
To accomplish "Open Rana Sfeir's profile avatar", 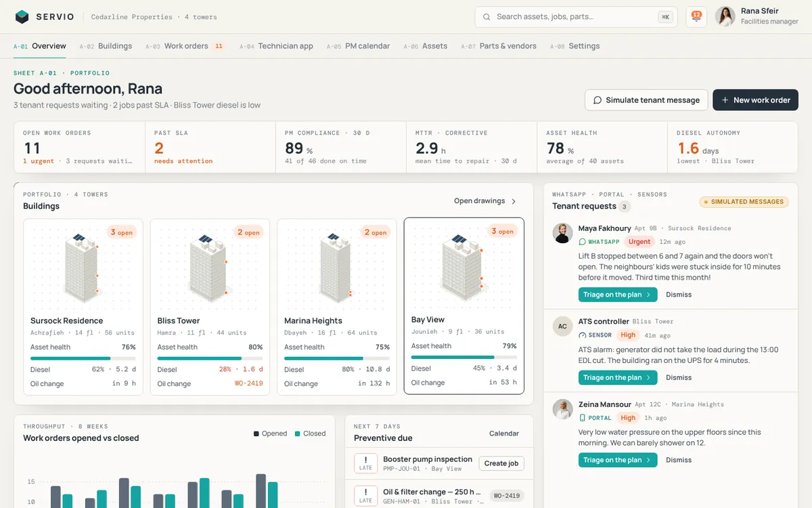I will click(x=725, y=17).
